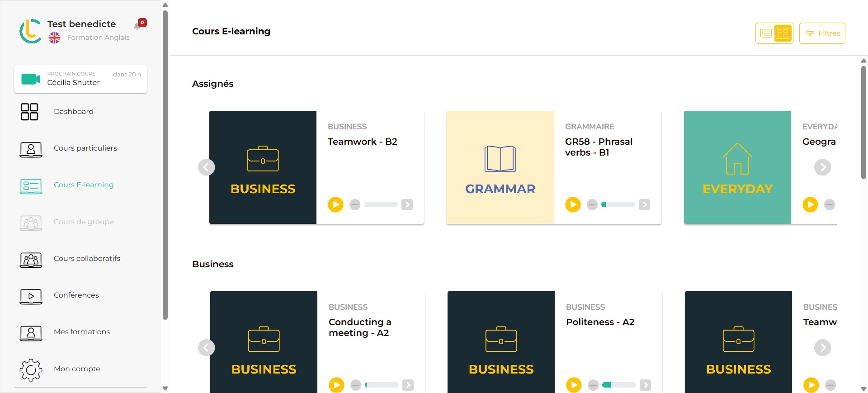This screenshot has height=393, width=868.
Task: Open the Conférences video icon
Action: (x=31, y=296)
